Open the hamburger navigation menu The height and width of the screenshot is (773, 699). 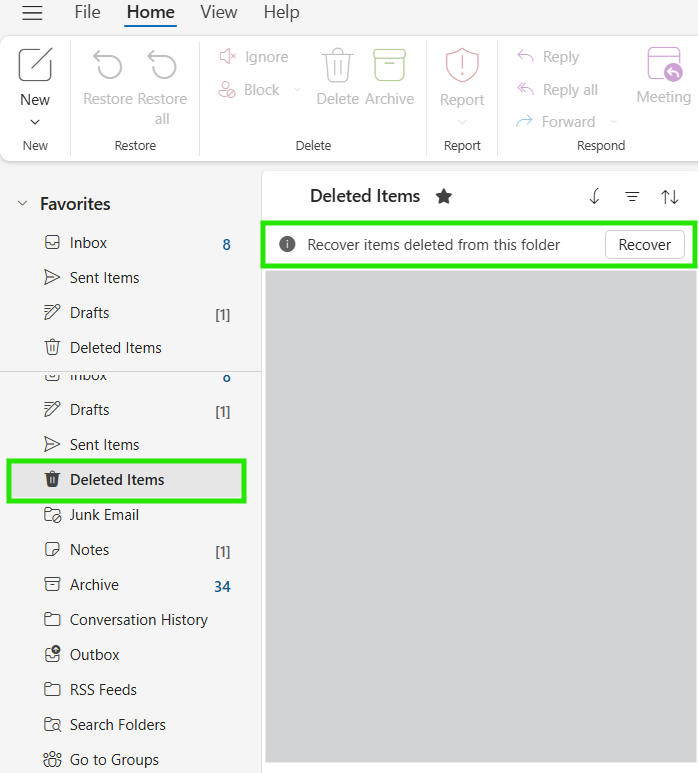(32, 12)
